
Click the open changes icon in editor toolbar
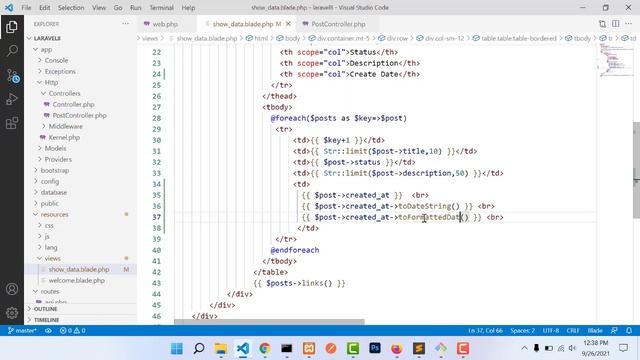pyautogui.click(x=602, y=24)
